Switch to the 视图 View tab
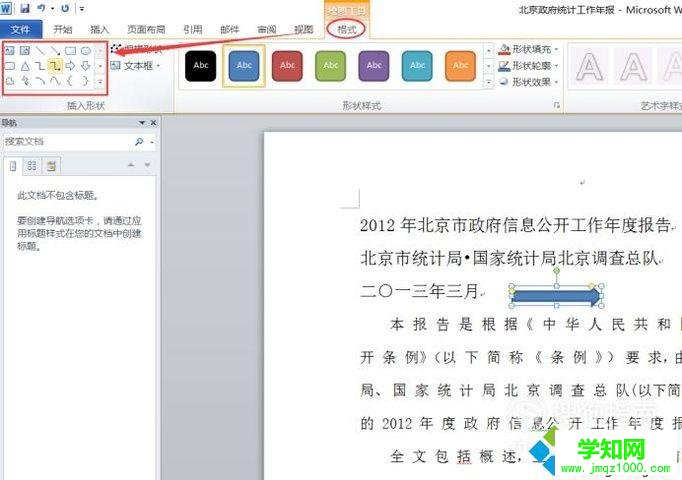Image resolution: width=682 pixels, height=480 pixels. 304,30
